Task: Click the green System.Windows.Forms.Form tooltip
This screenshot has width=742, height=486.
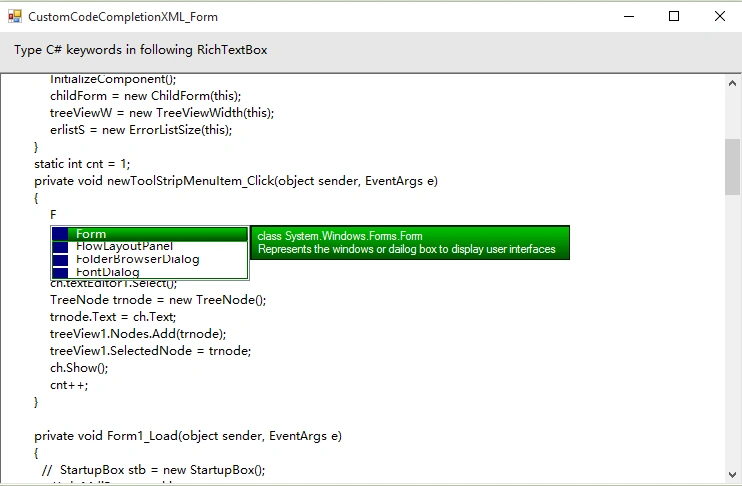Action: (410, 243)
